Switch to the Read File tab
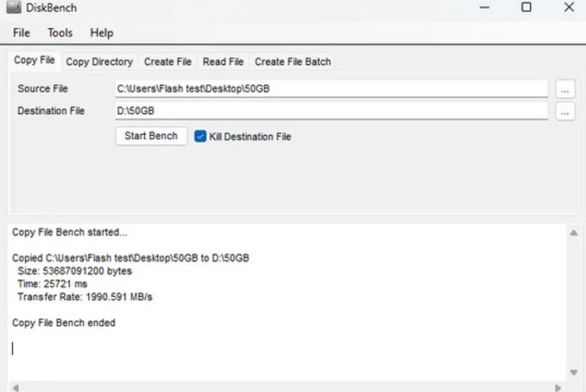The image size is (586, 392). point(223,62)
